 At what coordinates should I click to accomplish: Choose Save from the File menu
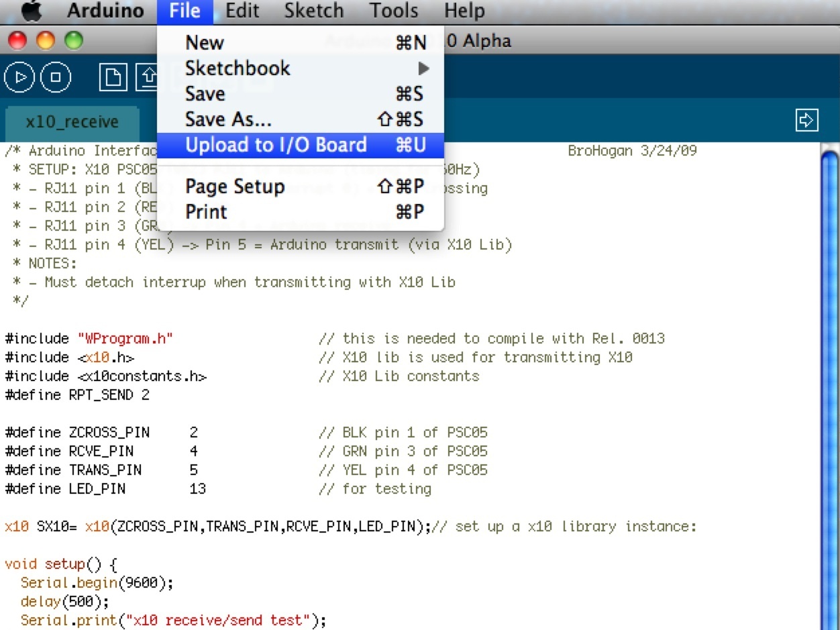pos(300,94)
